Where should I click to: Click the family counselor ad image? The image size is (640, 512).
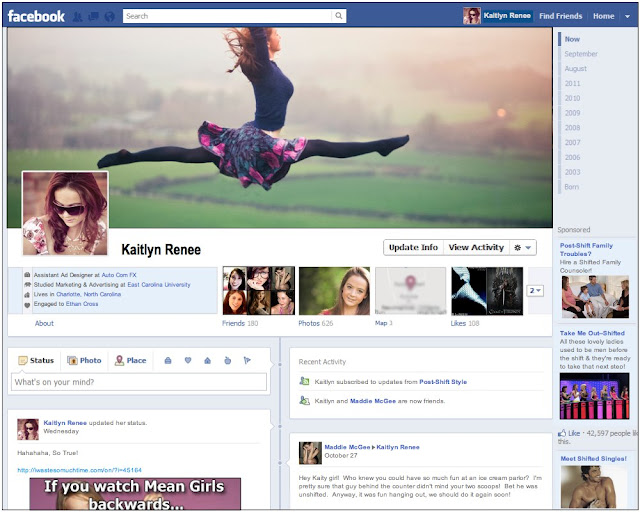pos(595,297)
